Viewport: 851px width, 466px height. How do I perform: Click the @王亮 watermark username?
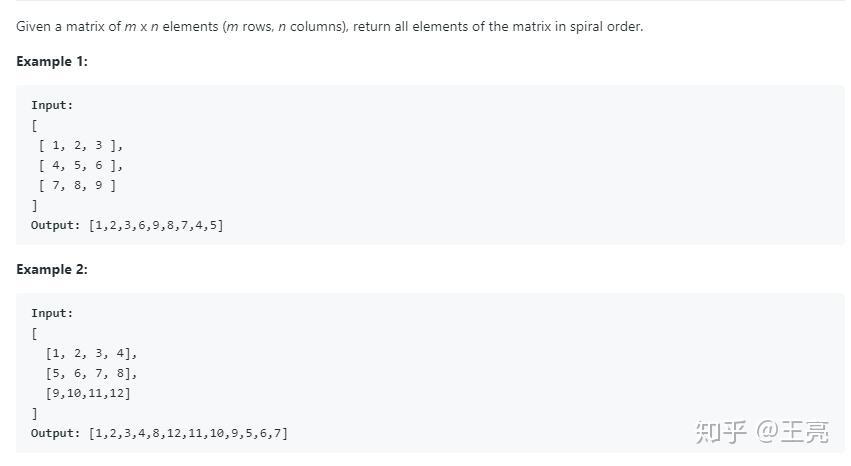click(x=793, y=432)
